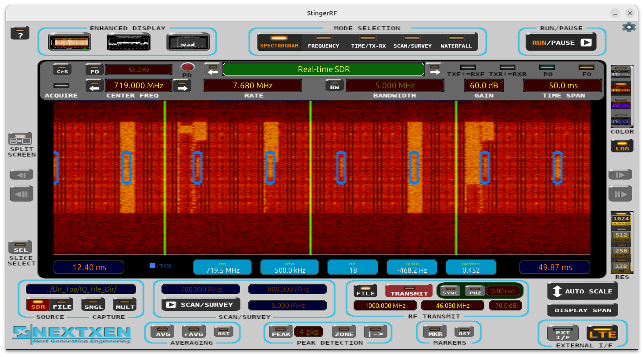Select the grey trace enhanced display thumbnail
The height and width of the screenshot is (357, 644).
[188, 43]
